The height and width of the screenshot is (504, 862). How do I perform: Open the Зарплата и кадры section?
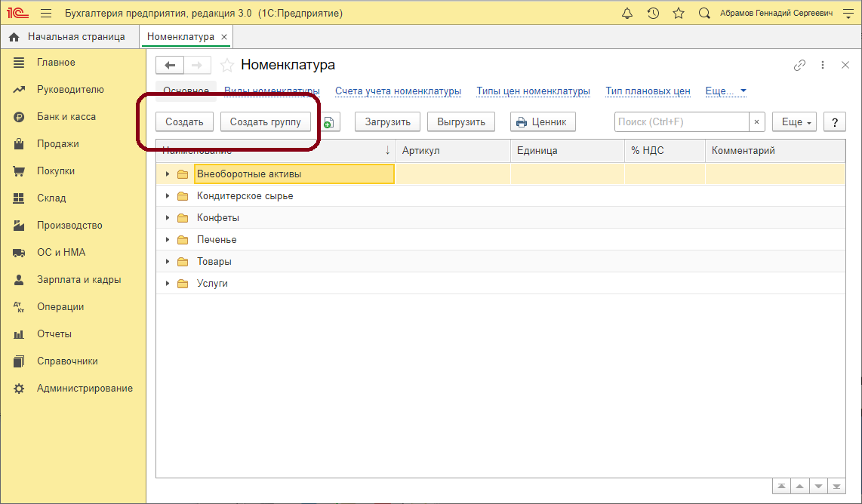pyautogui.click(x=79, y=280)
